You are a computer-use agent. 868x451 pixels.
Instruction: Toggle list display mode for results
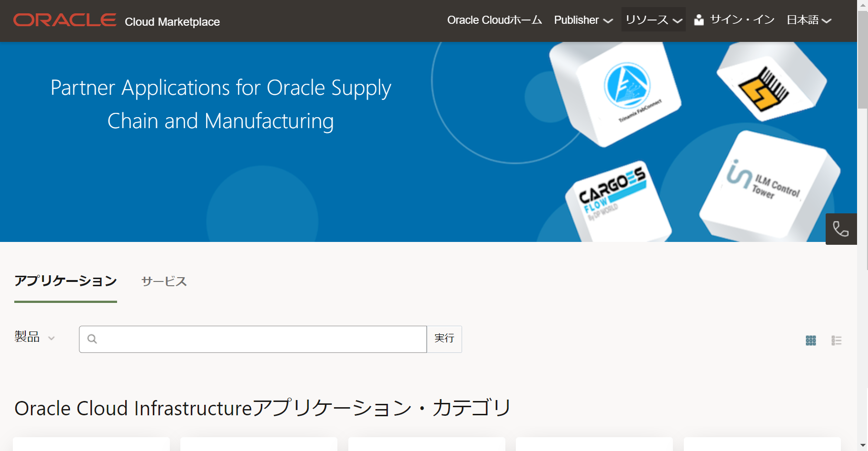[x=837, y=340]
